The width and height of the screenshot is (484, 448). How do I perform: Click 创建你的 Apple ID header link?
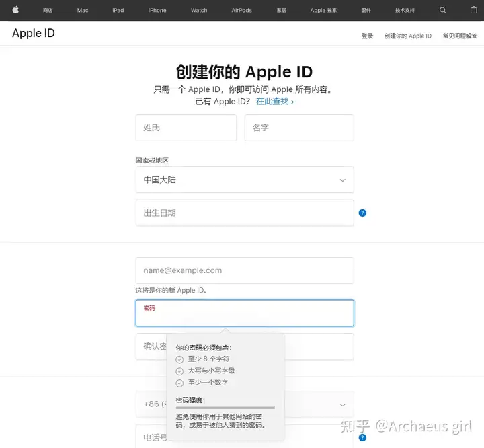(408, 36)
